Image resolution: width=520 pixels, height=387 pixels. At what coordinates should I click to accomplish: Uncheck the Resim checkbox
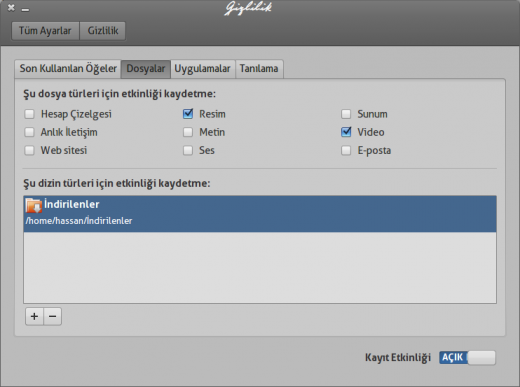pos(188,114)
